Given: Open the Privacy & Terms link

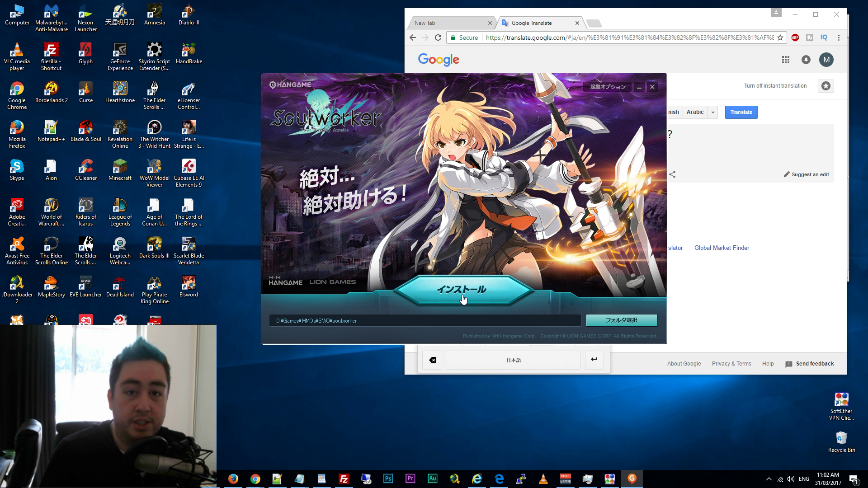Looking at the screenshot, I should tap(731, 364).
